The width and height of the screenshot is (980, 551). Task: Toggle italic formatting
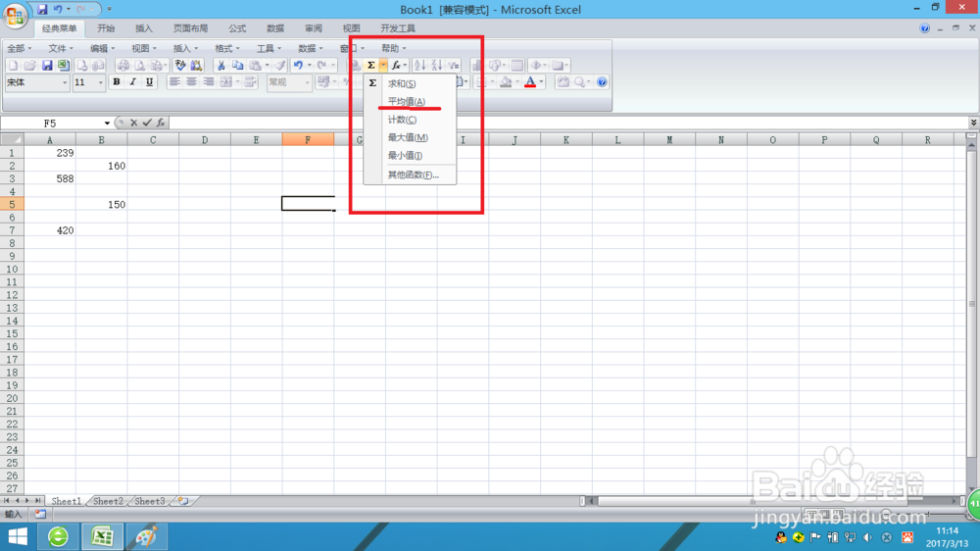[x=132, y=82]
